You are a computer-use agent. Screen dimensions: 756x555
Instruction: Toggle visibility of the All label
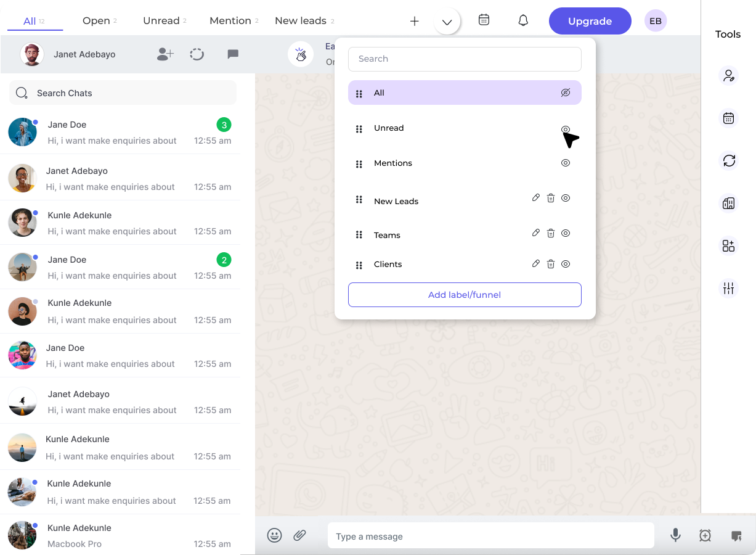pos(566,92)
